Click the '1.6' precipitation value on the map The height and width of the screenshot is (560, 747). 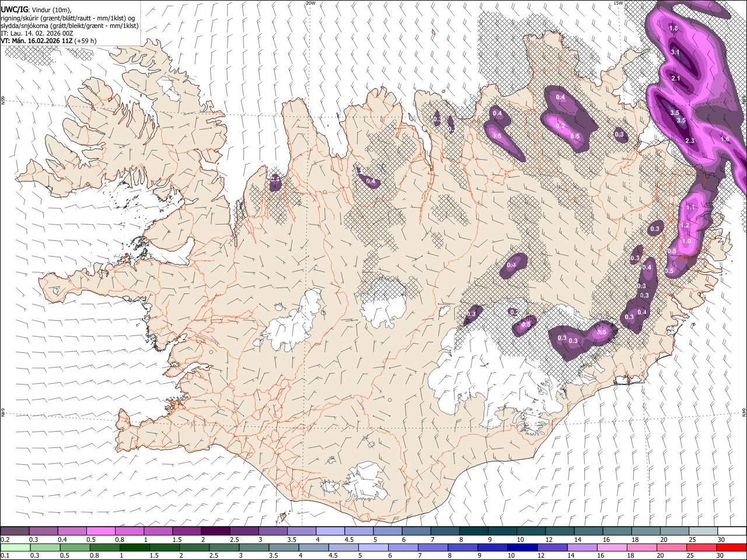pos(725,139)
